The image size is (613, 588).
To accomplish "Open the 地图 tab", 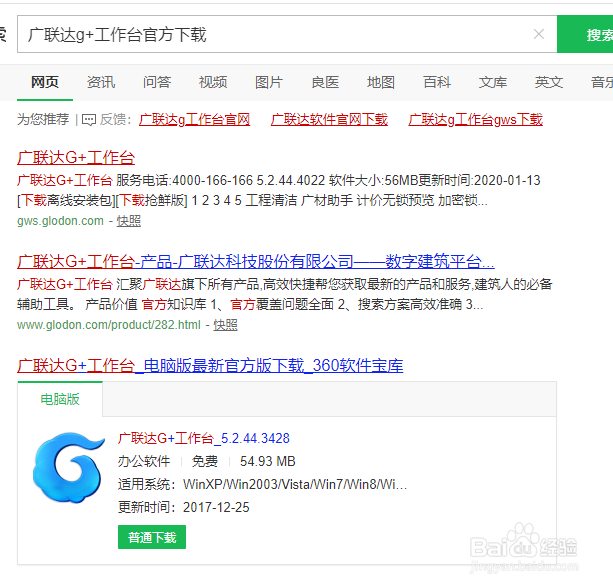I will [381, 82].
